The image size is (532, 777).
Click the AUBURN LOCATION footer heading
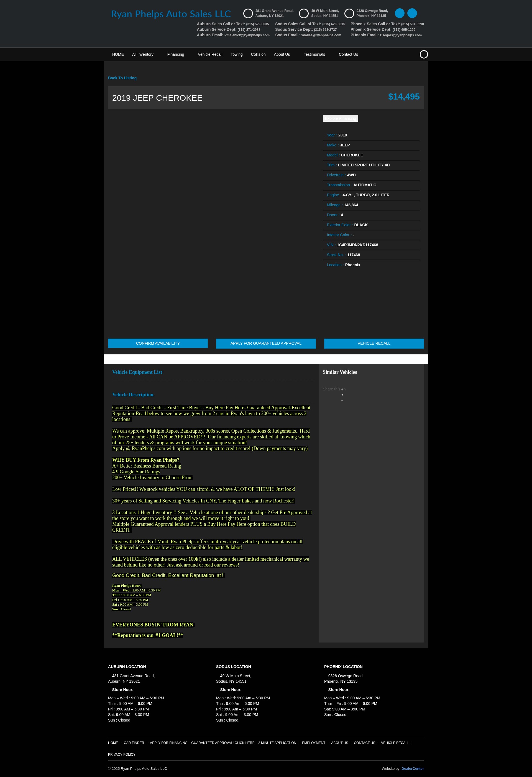127,667
